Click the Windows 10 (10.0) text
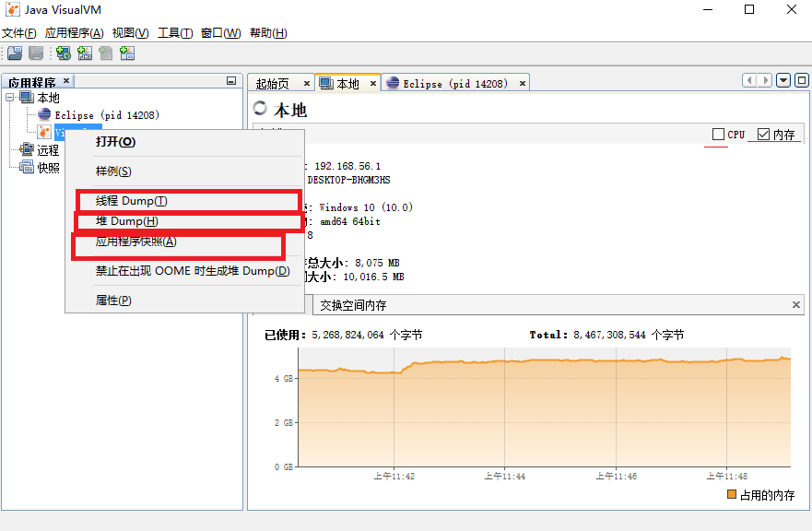 click(x=366, y=207)
